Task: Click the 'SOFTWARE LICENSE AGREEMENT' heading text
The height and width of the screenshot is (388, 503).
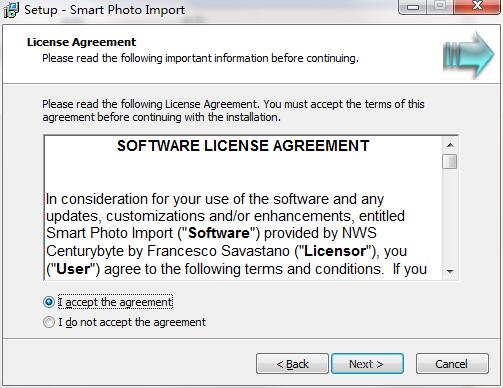Action: tap(243, 146)
